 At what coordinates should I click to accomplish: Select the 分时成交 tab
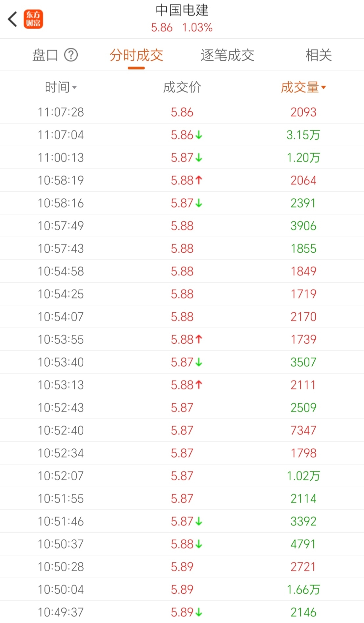coord(136,55)
